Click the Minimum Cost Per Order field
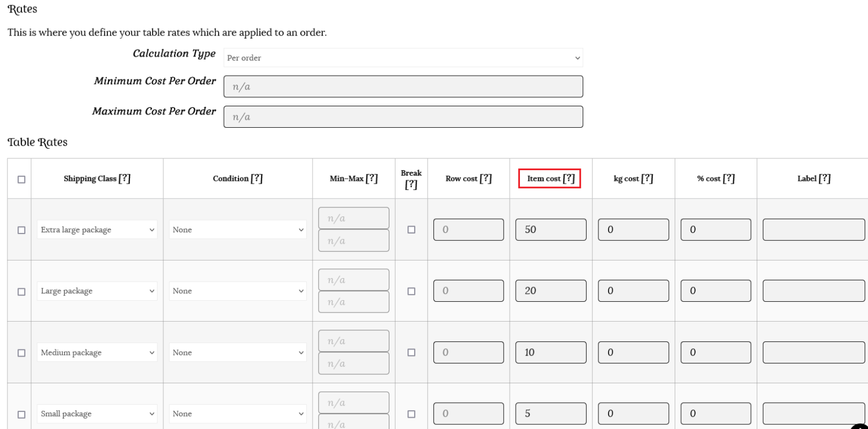The image size is (868, 429). [403, 86]
